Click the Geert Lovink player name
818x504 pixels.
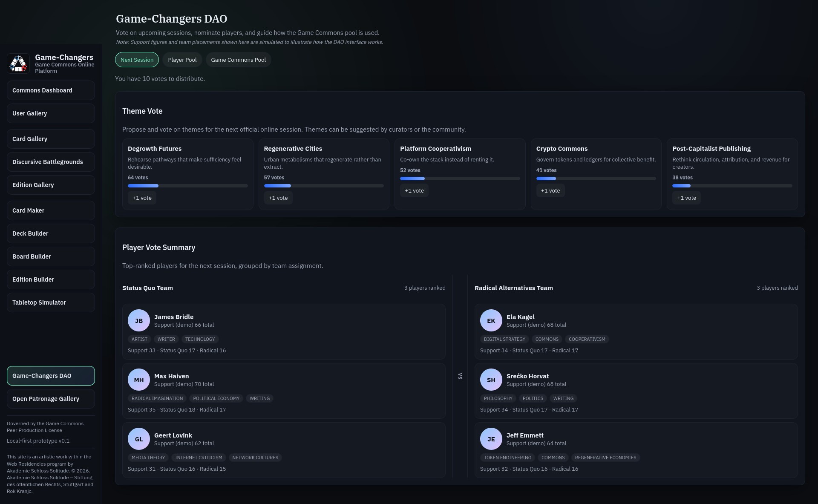pos(173,435)
